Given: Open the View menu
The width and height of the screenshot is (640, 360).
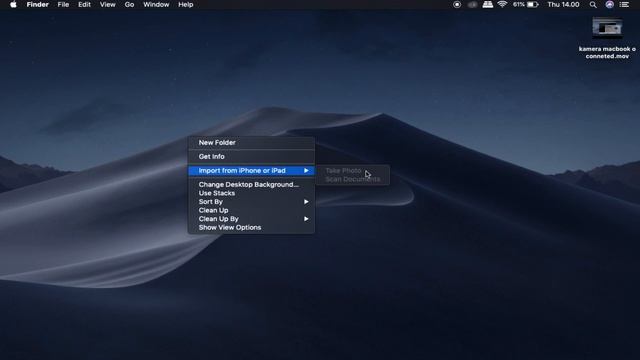Looking at the screenshot, I should [x=108, y=4].
